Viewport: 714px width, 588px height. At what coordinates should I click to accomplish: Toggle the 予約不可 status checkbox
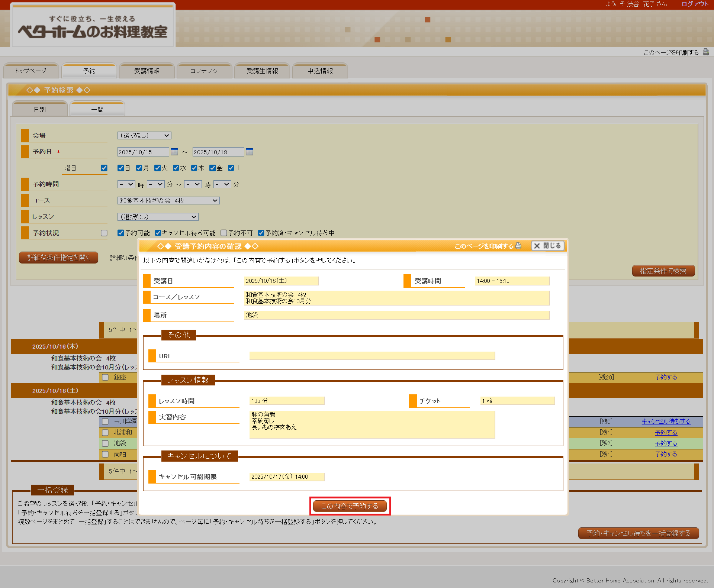[x=224, y=233]
